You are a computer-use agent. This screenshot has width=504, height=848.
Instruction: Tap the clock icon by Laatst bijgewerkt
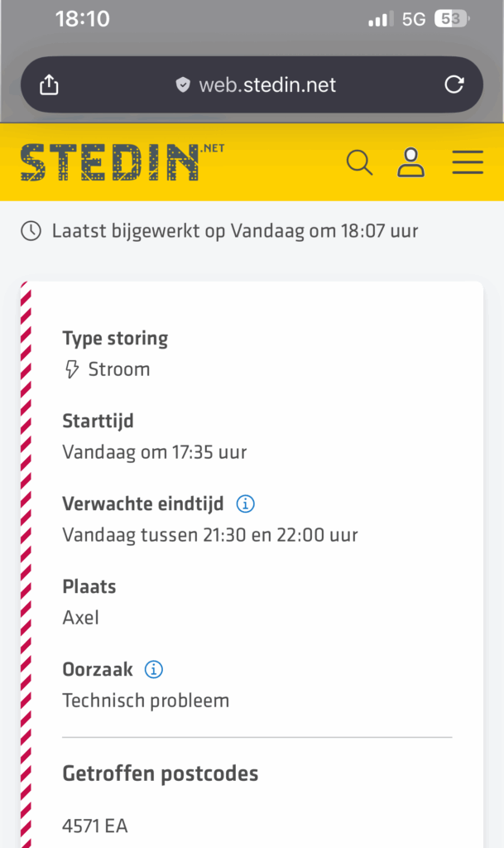coord(31,231)
